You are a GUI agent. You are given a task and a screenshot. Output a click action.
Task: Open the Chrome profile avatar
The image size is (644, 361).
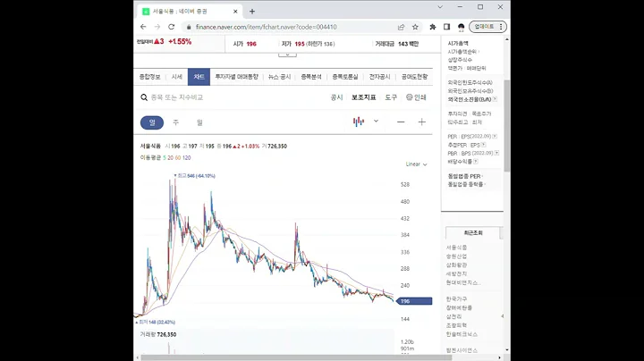[x=461, y=27]
